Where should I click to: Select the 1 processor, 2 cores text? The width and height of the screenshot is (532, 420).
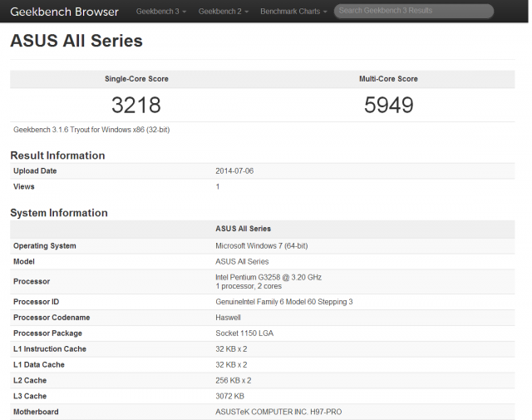pyautogui.click(x=249, y=286)
